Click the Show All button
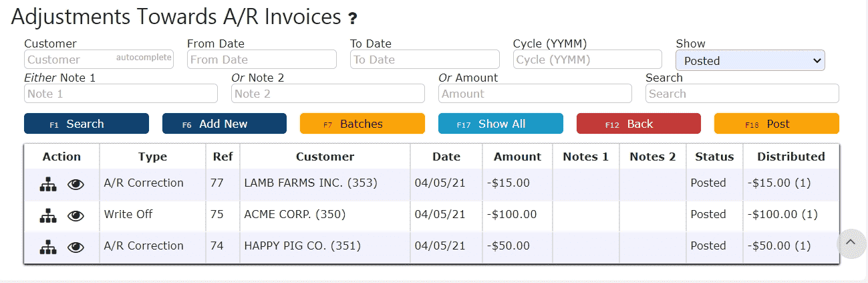Viewport: 868px width, 283px height. point(500,124)
